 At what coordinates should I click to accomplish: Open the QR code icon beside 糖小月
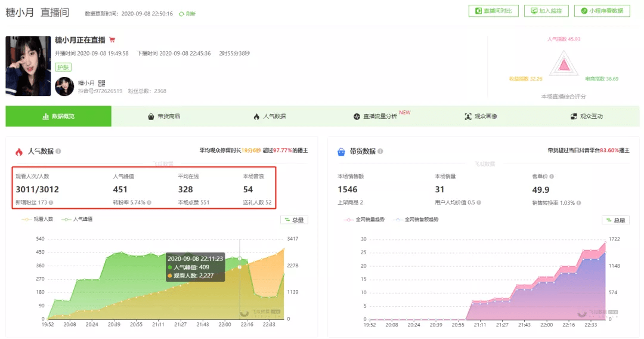[x=101, y=83]
